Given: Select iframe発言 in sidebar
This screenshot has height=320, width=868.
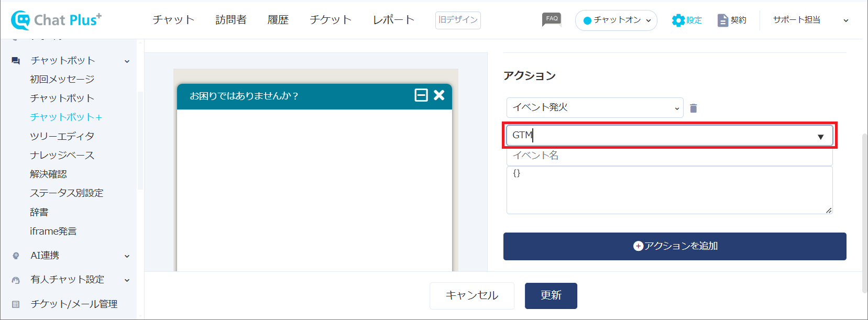Looking at the screenshot, I should point(53,231).
